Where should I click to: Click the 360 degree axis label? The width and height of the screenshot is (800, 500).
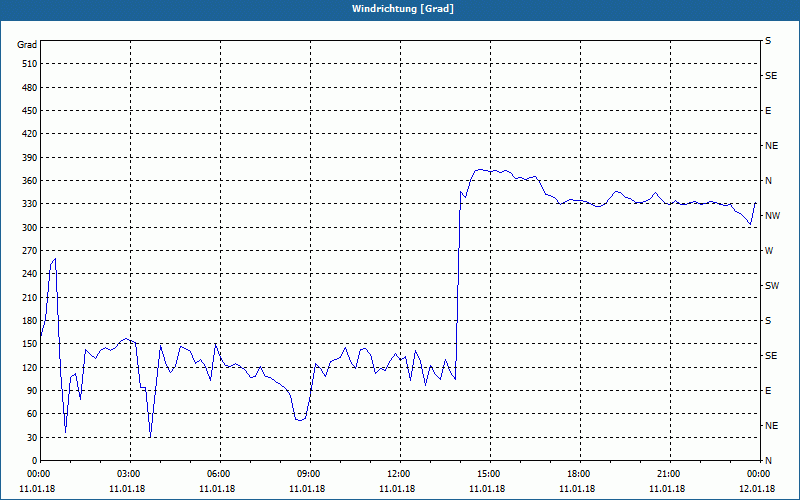(30, 181)
